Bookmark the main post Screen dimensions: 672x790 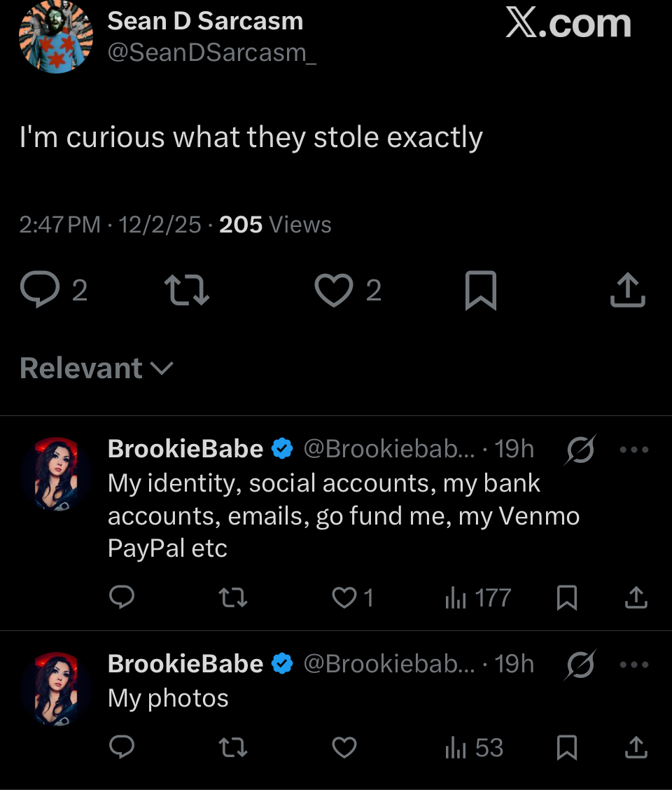click(480, 290)
